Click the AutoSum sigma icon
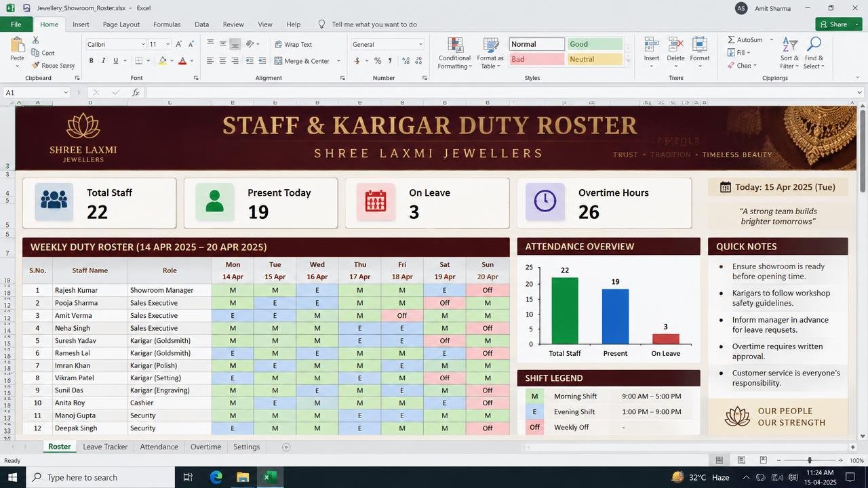The height and width of the screenshot is (488, 868). coord(731,40)
